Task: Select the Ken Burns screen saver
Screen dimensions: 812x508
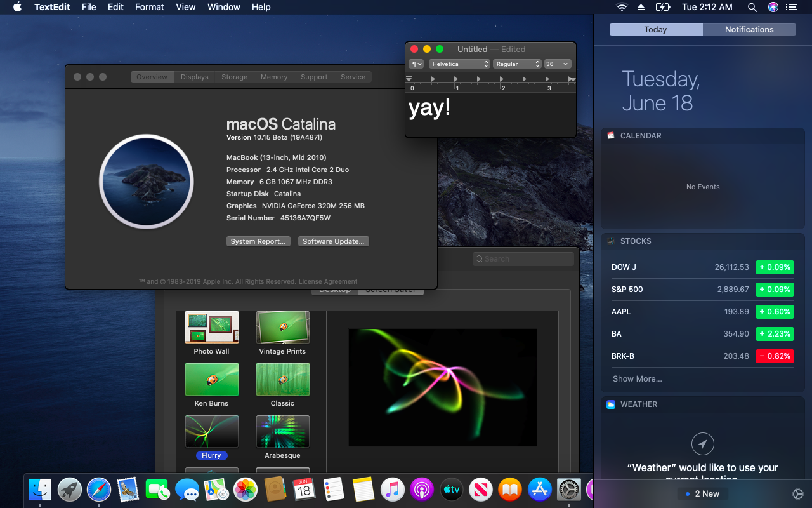Action: 212,385
